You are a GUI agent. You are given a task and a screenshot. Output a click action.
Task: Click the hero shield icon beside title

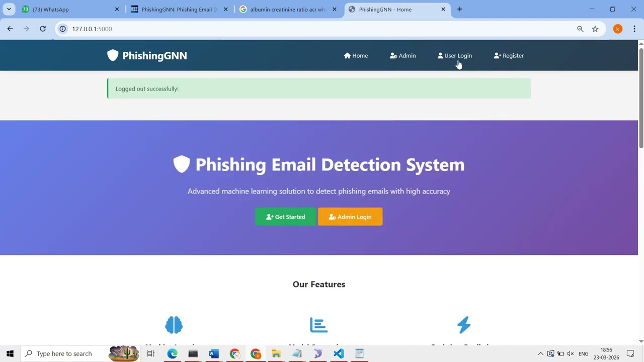[182, 164]
